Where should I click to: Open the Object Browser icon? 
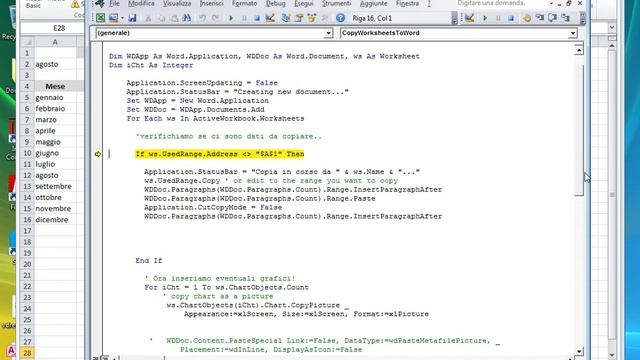(x=312, y=18)
